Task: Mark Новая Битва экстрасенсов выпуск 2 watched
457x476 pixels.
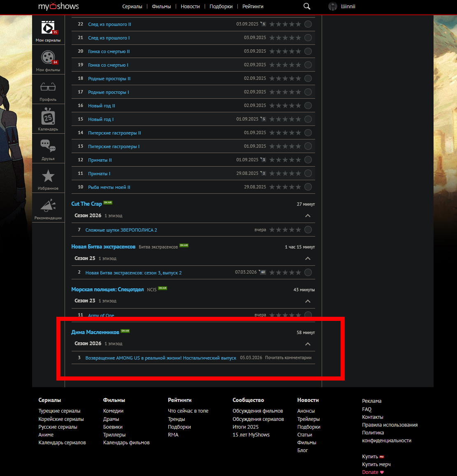Action: point(308,272)
